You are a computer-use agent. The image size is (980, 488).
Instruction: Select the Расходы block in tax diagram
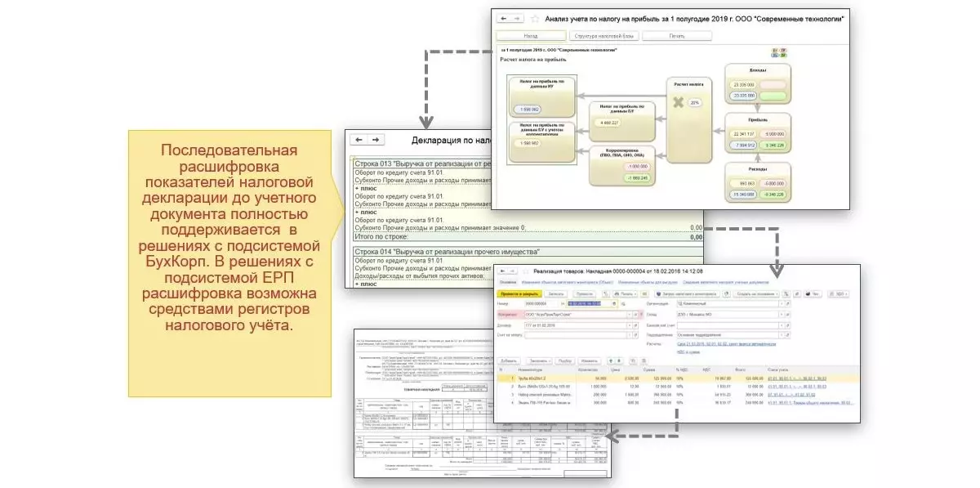pos(758,182)
